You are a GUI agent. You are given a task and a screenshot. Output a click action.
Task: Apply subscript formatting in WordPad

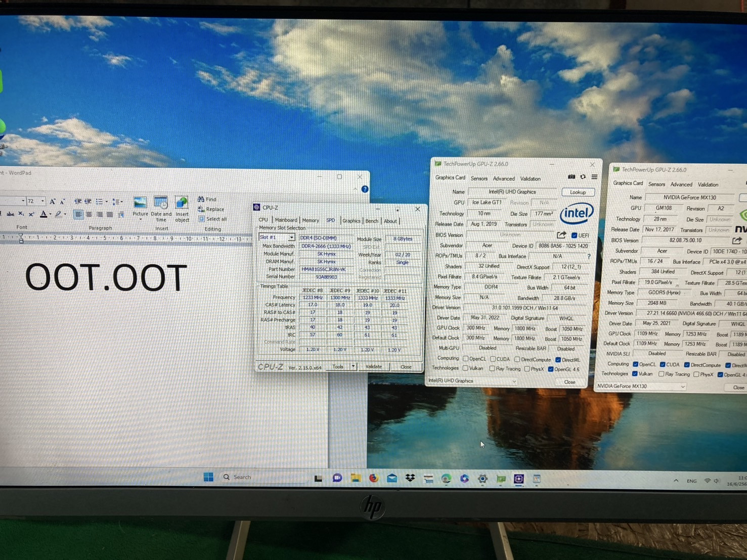(21, 214)
